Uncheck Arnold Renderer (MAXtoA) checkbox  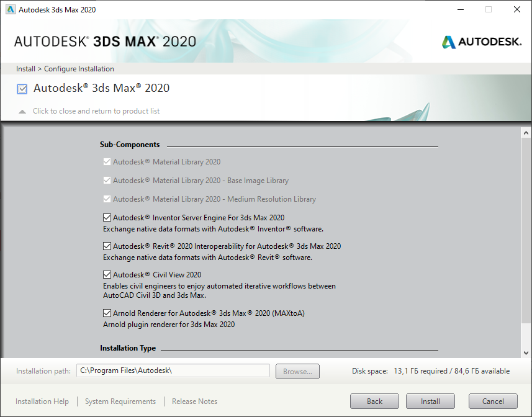107,313
